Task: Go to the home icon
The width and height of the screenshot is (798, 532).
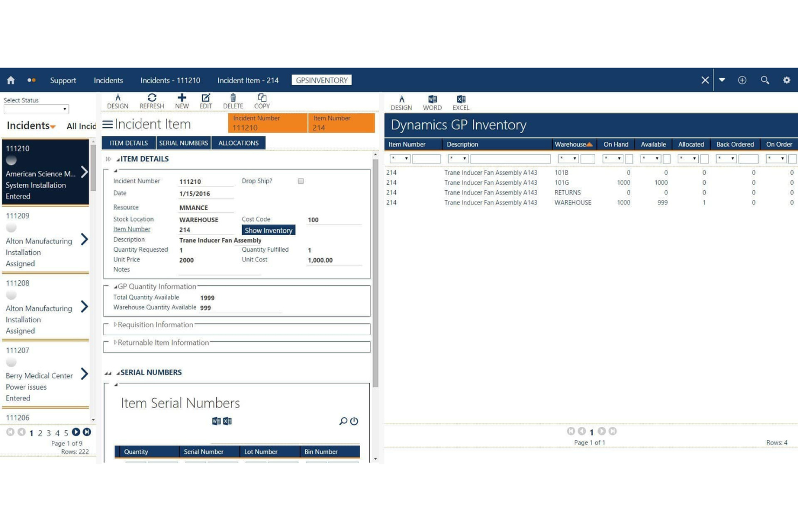Action: (x=11, y=80)
